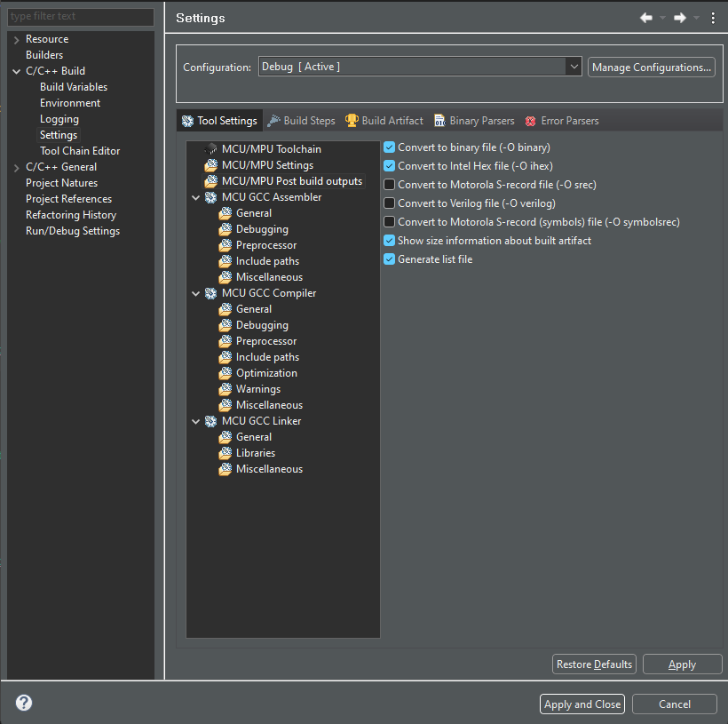Open help via question mark icon

(24, 703)
